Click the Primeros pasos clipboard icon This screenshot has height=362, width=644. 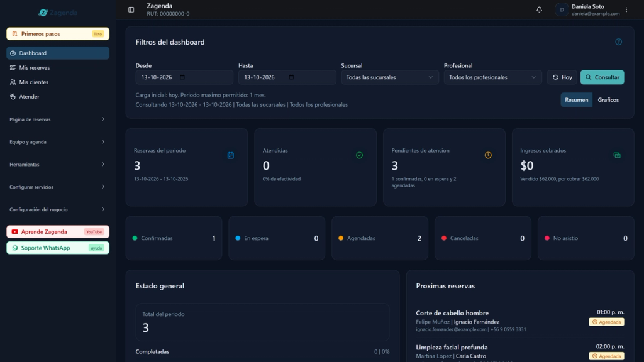click(15, 34)
